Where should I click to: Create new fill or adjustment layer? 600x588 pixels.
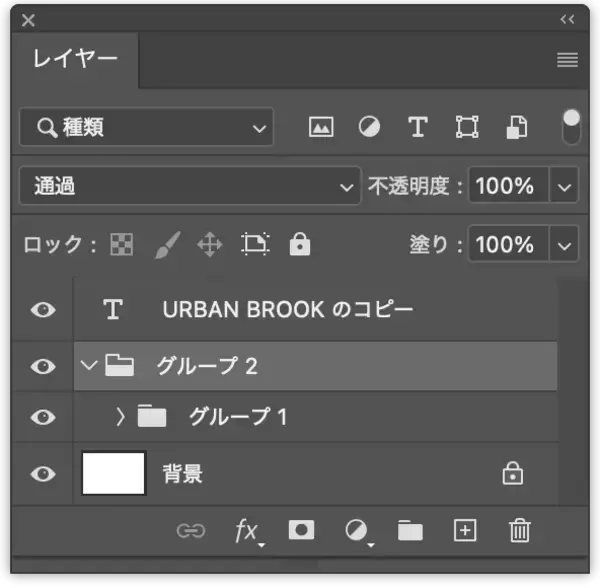359,532
